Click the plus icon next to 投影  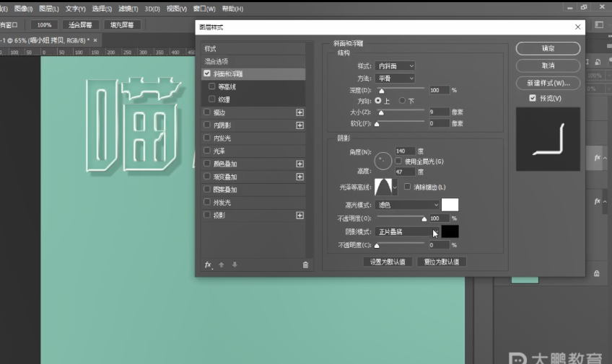[x=300, y=216]
